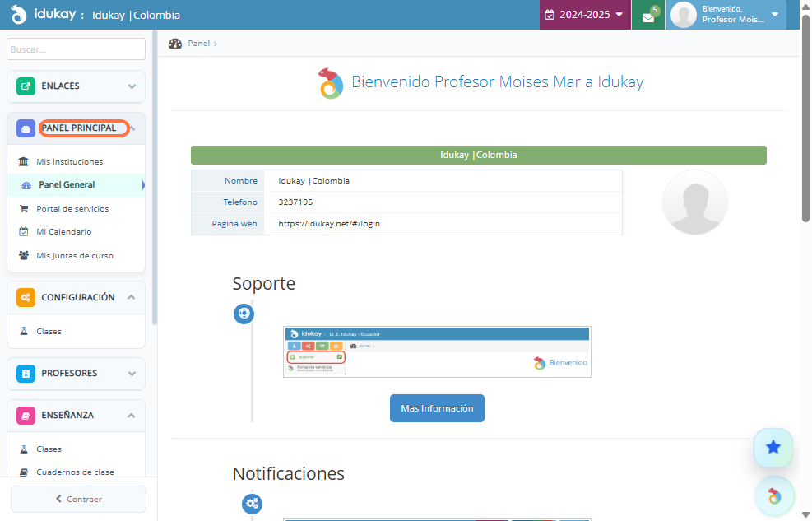Click the blue Profesores icon
The height and width of the screenshot is (521, 812).
(26, 374)
